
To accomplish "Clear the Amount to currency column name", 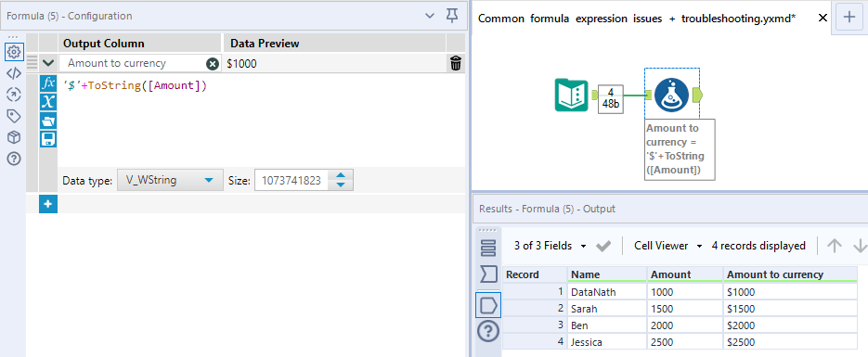I will 212,64.
